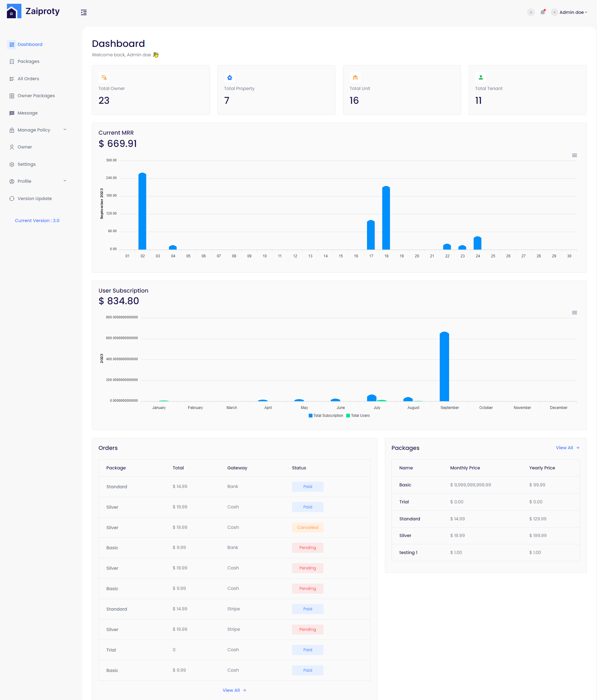Open notifications bell icon
The width and height of the screenshot is (597, 700).
tap(543, 12)
